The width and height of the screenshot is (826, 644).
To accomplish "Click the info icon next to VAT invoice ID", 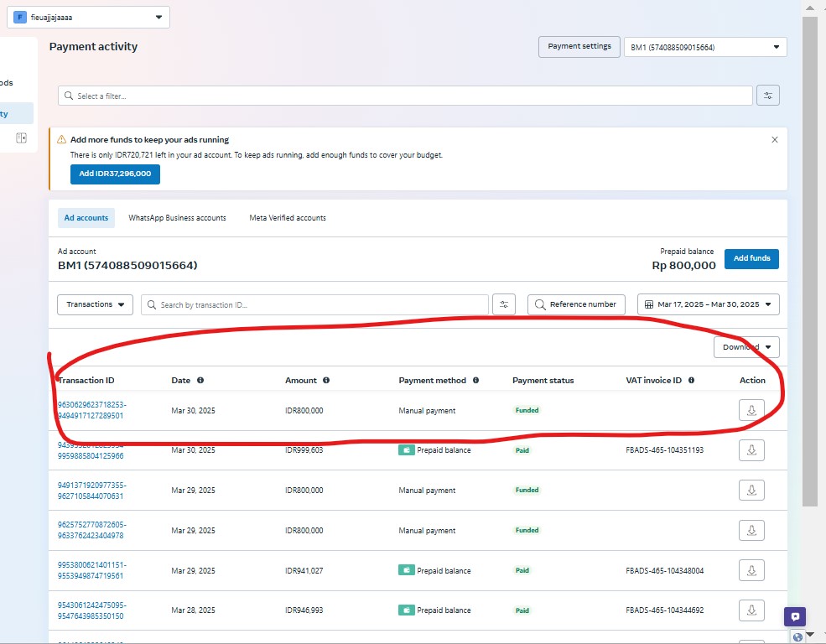I will 691,380.
